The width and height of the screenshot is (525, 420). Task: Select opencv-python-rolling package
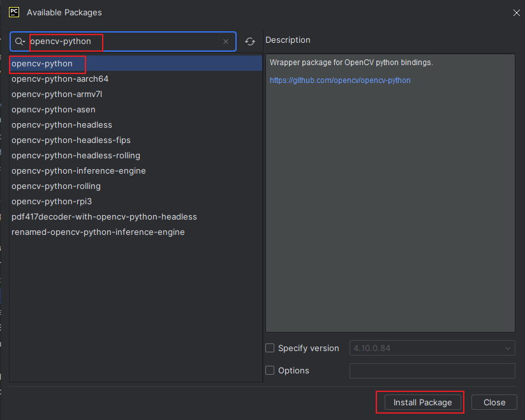(x=136, y=186)
